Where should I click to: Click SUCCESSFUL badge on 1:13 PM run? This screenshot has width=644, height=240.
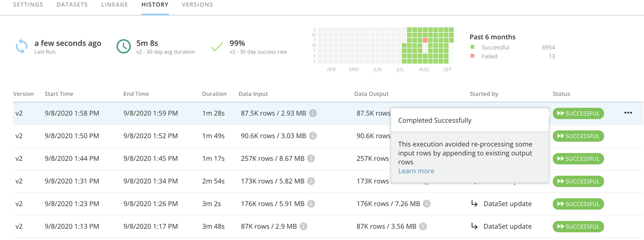[x=578, y=226]
